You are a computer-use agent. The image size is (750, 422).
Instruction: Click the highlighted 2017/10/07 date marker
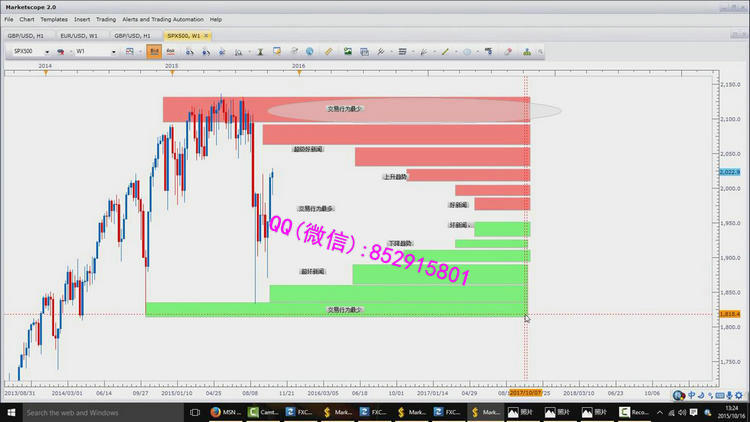pos(526,393)
